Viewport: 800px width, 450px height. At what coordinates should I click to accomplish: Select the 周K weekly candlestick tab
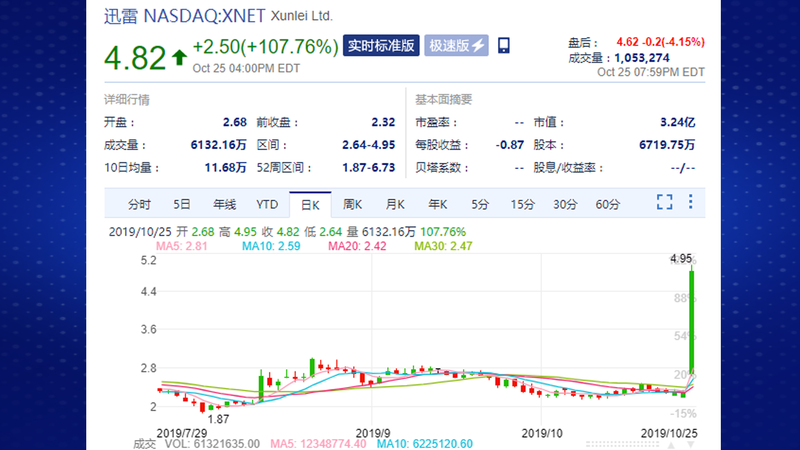(x=352, y=205)
